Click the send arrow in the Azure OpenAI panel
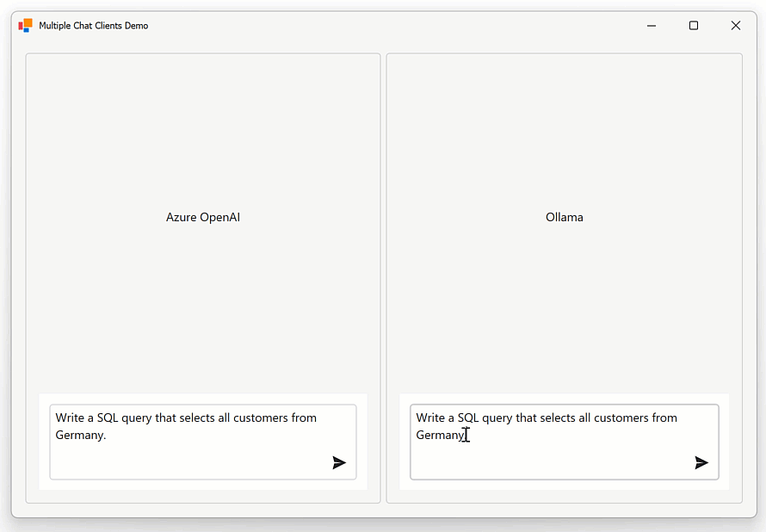 339,462
